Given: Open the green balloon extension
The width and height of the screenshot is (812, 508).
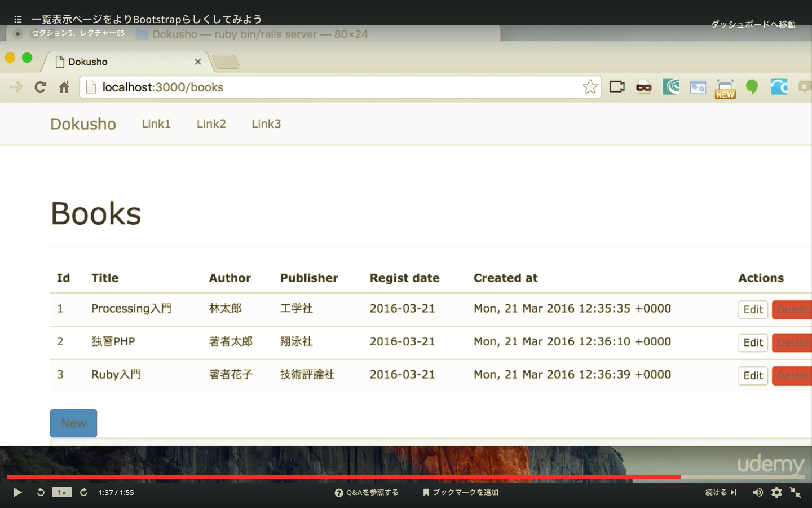Looking at the screenshot, I should 752,87.
